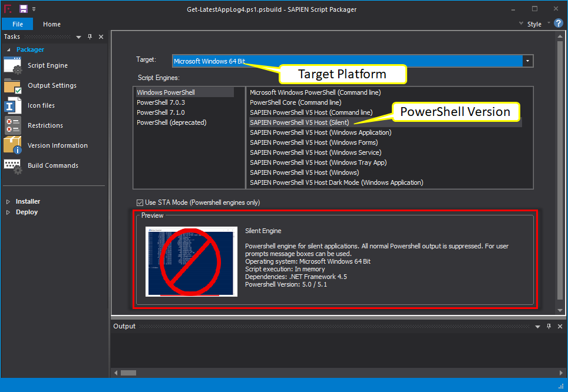This screenshot has height=392, width=568.
Task: Expand the Deploy section
Action: coord(8,212)
